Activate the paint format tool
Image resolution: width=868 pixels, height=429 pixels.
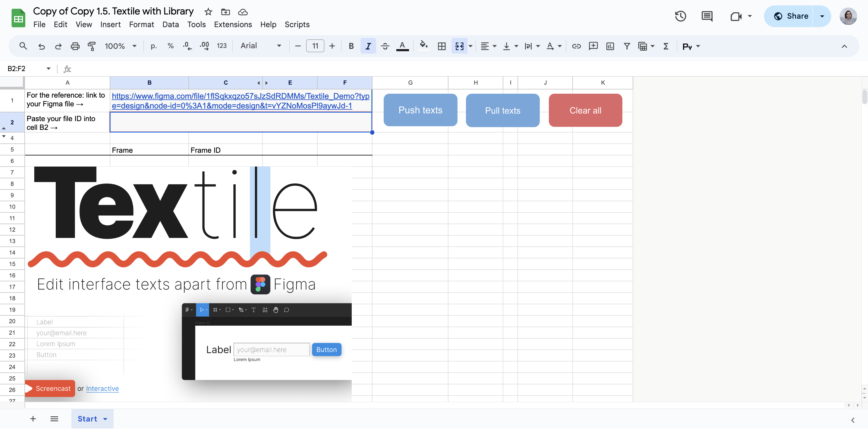coord(91,46)
